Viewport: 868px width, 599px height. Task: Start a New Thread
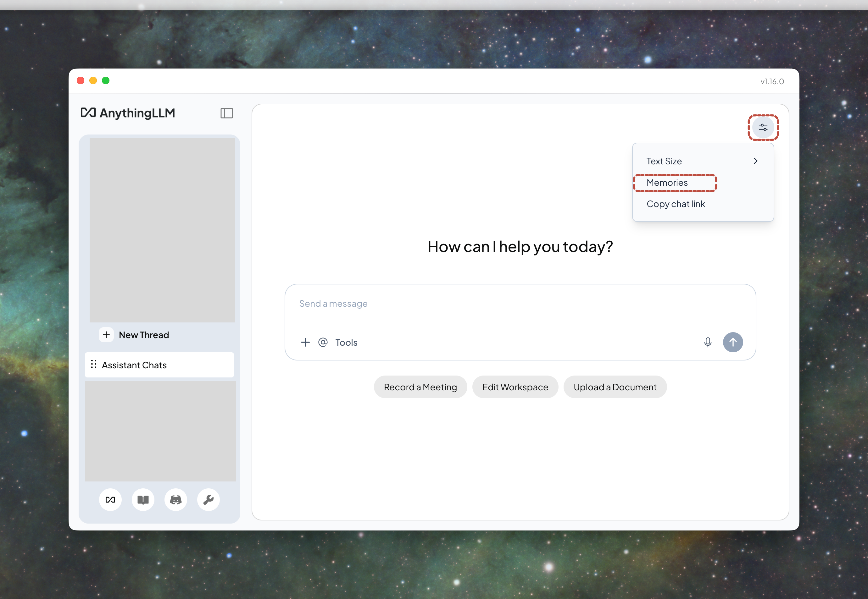click(x=144, y=335)
